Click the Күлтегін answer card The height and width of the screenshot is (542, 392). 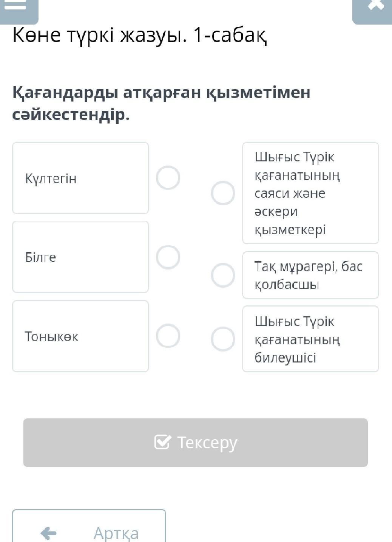80,178
